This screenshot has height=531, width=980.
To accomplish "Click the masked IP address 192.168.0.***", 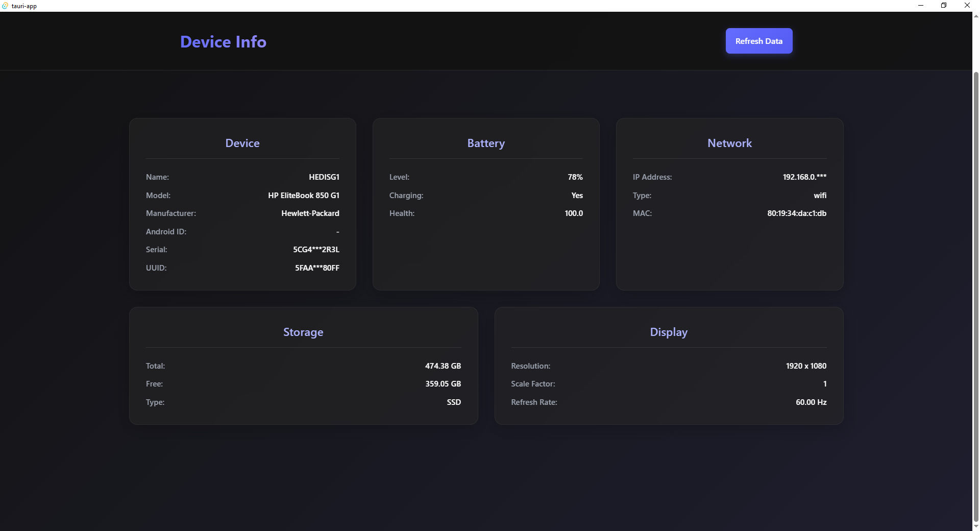I will coord(804,177).
